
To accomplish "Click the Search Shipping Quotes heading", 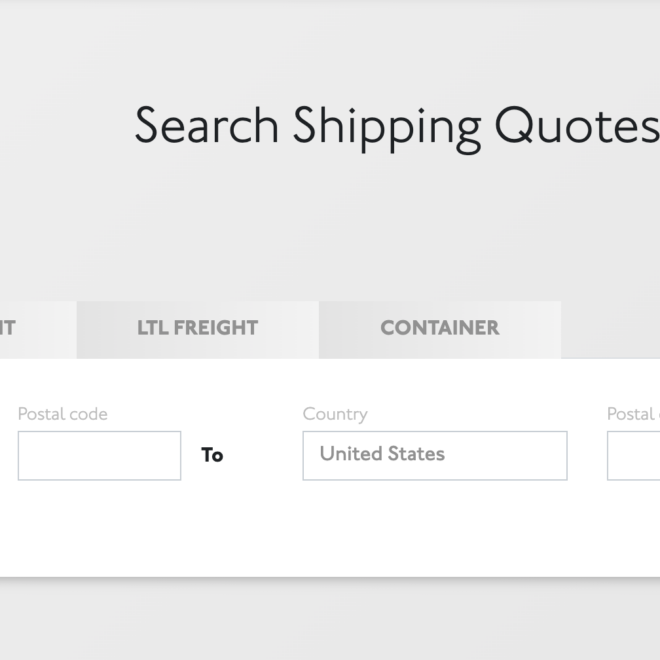I will pyautogui.click(x=396, y=126).
